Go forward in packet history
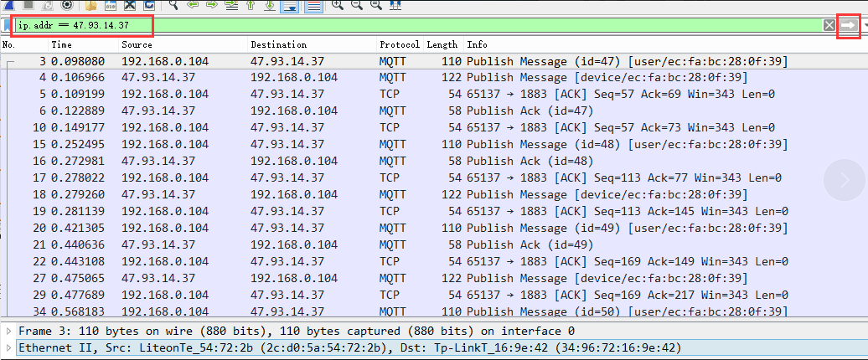The image size is (868, 360). tap(211, 5)
